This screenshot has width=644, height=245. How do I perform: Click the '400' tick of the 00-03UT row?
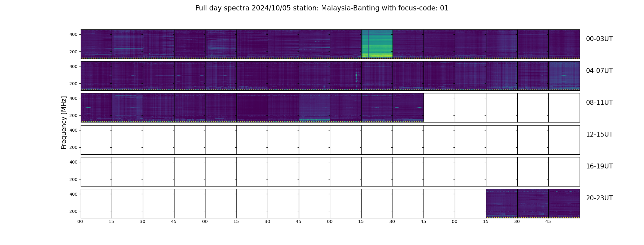[x=73, y=34]
